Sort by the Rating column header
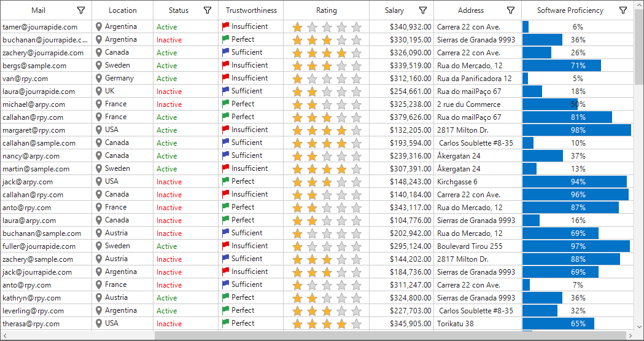 327,10
